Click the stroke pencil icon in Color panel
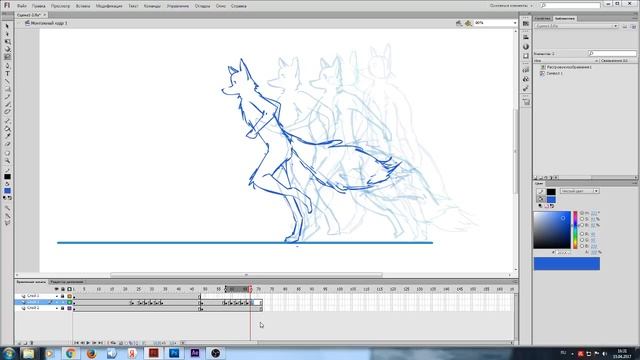640x360 pixels. click(x=540, y=191)
